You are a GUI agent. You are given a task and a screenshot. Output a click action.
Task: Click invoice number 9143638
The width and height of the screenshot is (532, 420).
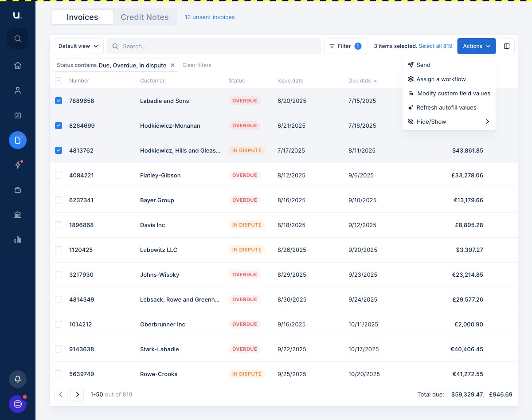pyautogui.click(x=82, y=349)
